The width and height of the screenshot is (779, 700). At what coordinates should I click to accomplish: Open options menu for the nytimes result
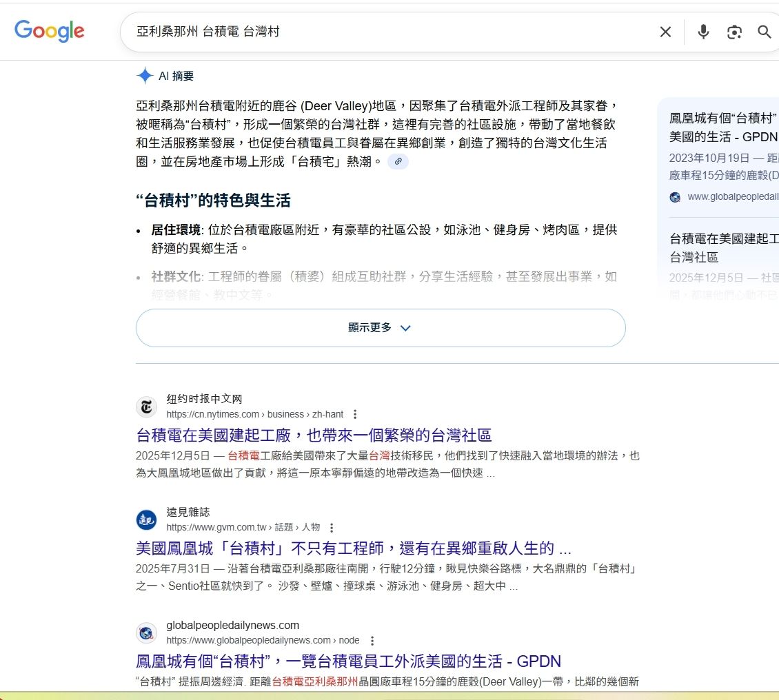tap(355, 415)
